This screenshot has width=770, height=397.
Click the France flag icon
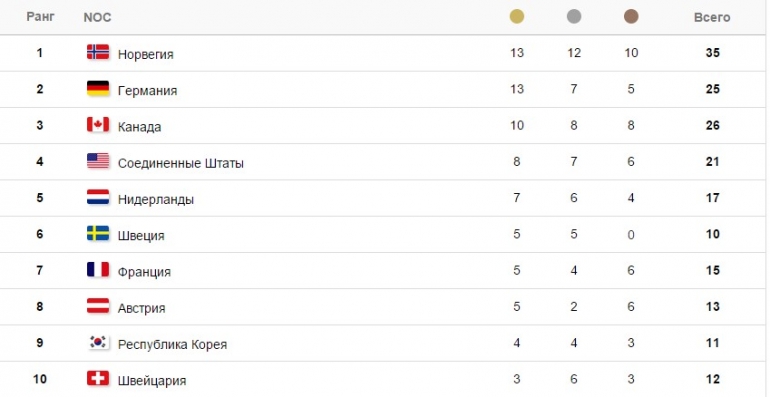click(98, 270)
